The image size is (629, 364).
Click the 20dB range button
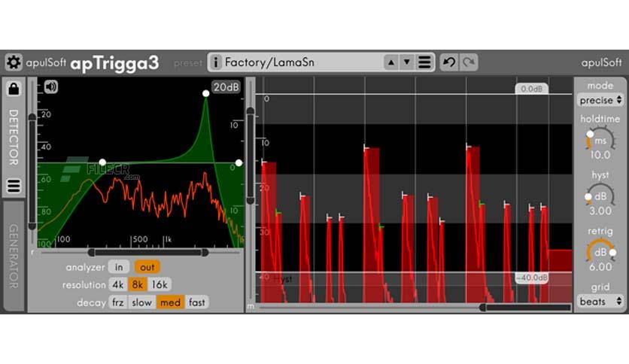coord(226,87)
